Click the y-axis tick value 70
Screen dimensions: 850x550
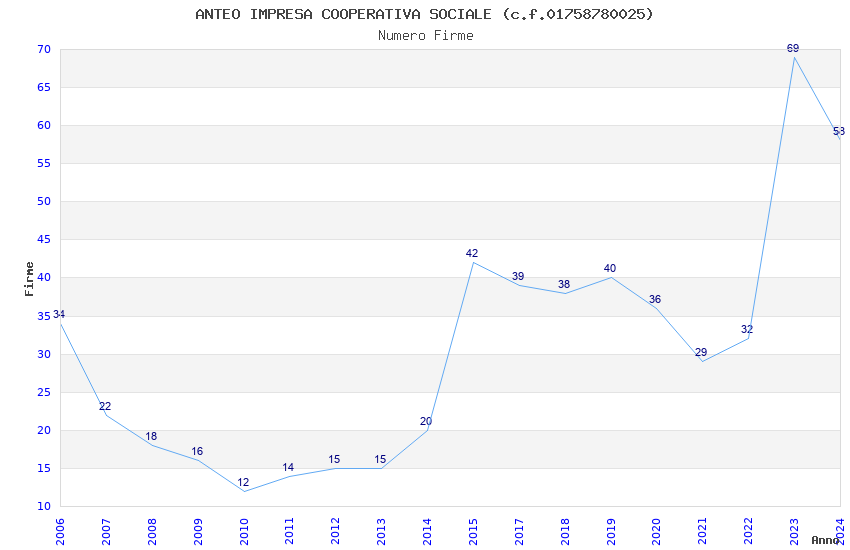[x=44, y=49]
